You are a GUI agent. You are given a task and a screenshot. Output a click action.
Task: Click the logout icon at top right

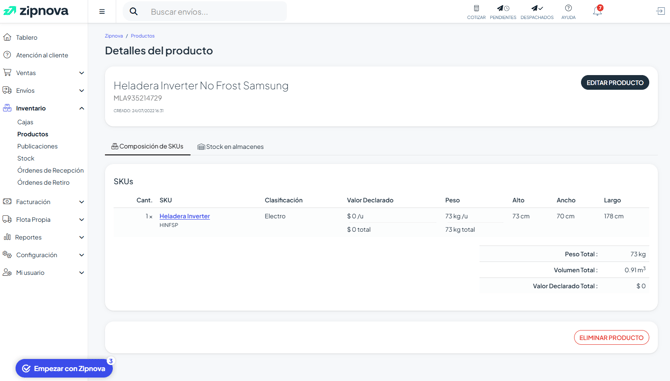[x=661, y=11]
